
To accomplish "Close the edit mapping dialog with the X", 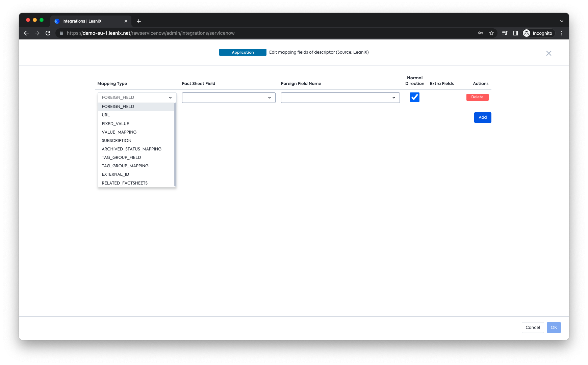I will coord(549,53).
